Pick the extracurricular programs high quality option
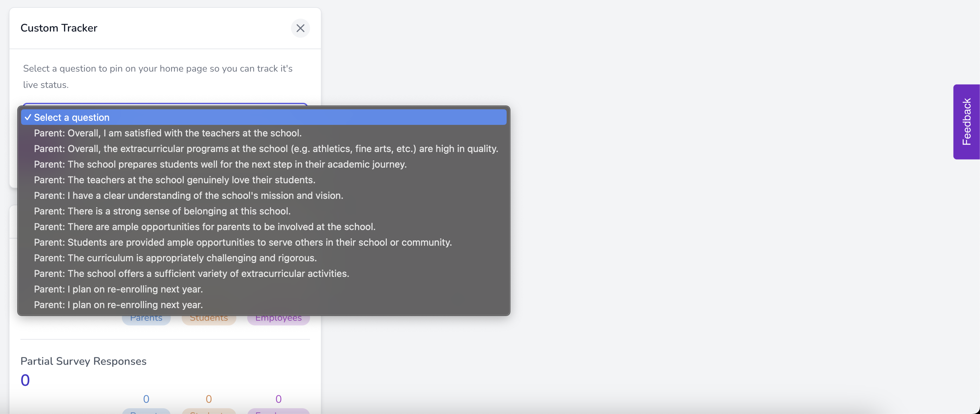The width and height of the screenshot is (980, 414). pyautogui.click(x=266, y=149)
